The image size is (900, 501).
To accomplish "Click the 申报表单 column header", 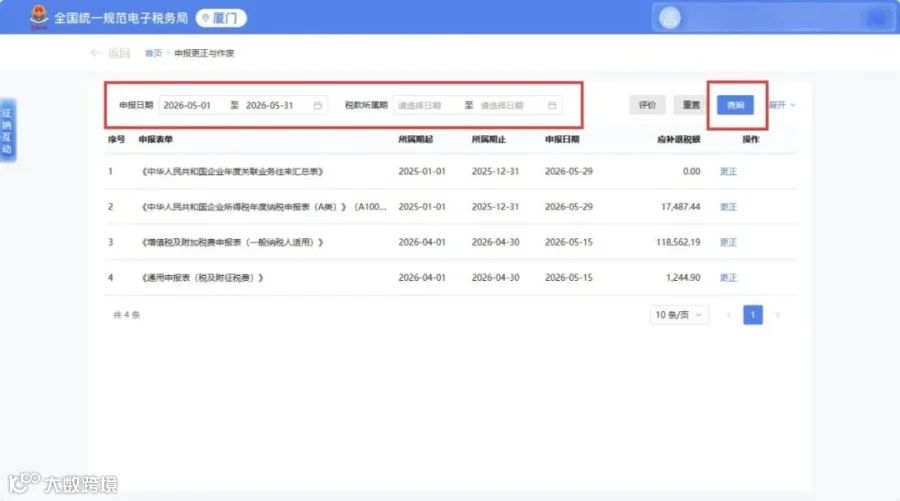I will (x=156, y=139).
